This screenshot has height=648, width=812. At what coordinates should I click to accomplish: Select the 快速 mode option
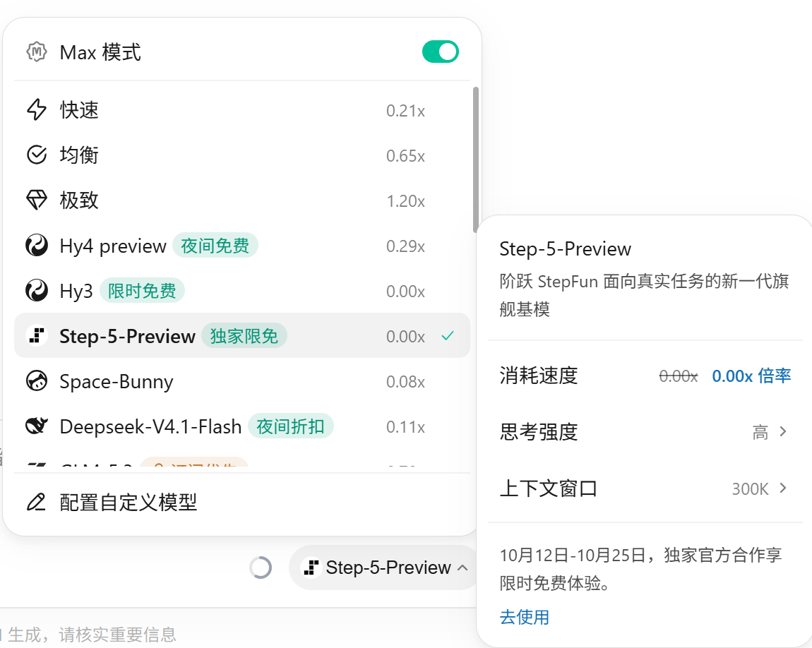tap(242, 110)
